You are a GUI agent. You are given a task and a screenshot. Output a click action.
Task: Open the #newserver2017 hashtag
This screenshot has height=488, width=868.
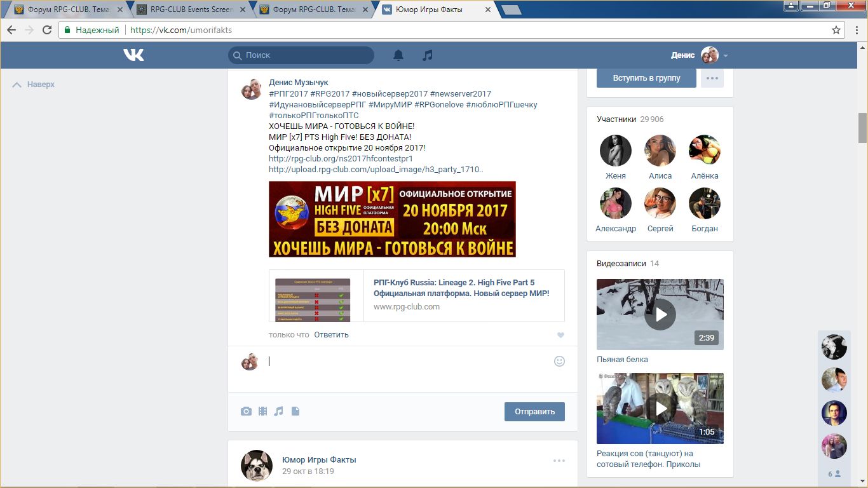click(461, 93)
